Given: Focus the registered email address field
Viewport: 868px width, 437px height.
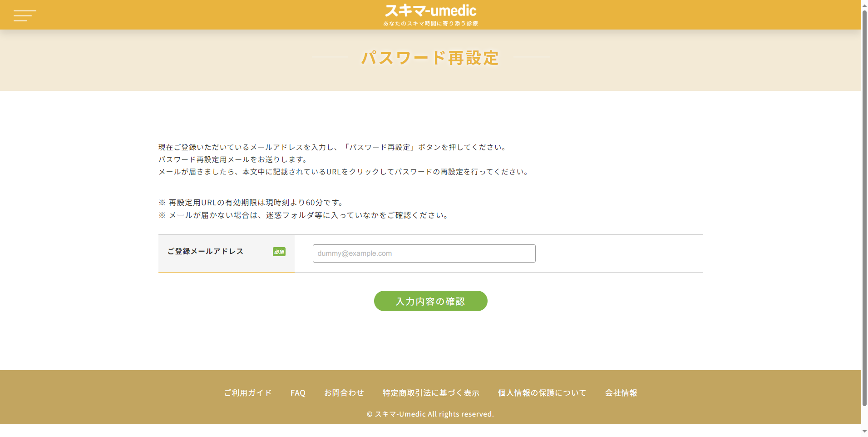Looking at the screenshot, I should (x=424, y=253).
